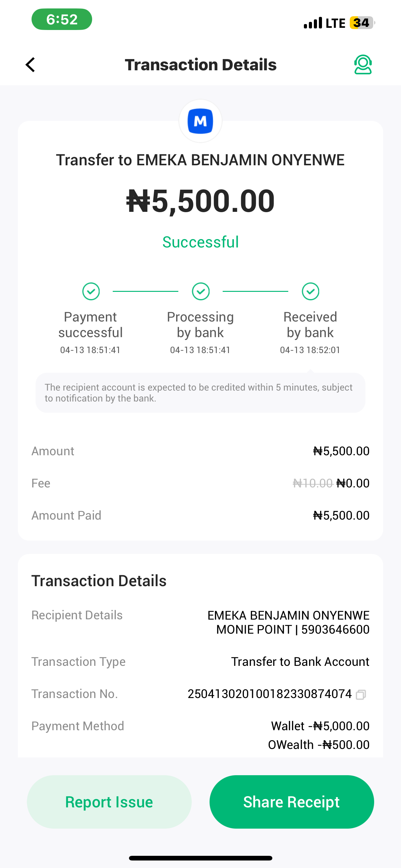Tap the back arrow icon

click(30, 65)
